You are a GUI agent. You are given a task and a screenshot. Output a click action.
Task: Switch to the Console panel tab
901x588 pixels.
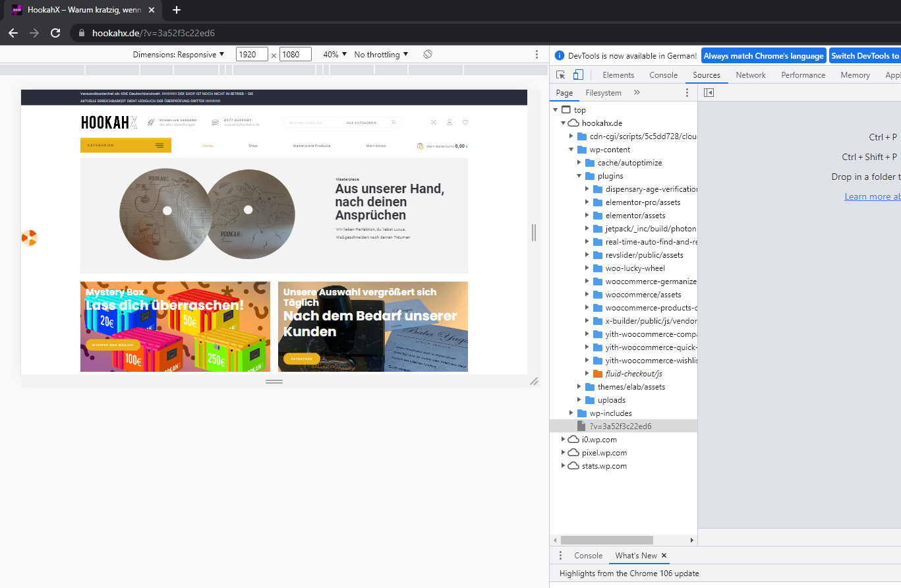tap(663, 75)
